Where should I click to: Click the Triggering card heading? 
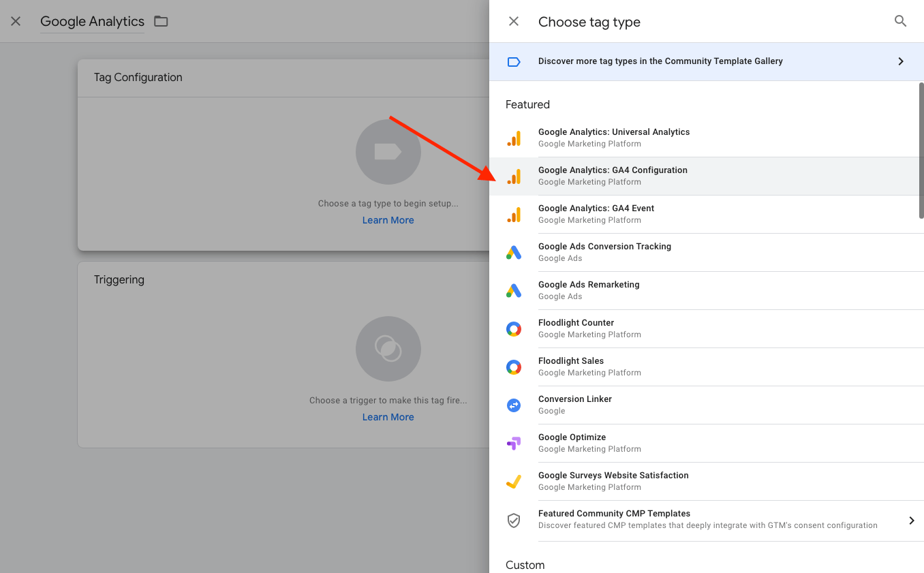pos(119,280)
